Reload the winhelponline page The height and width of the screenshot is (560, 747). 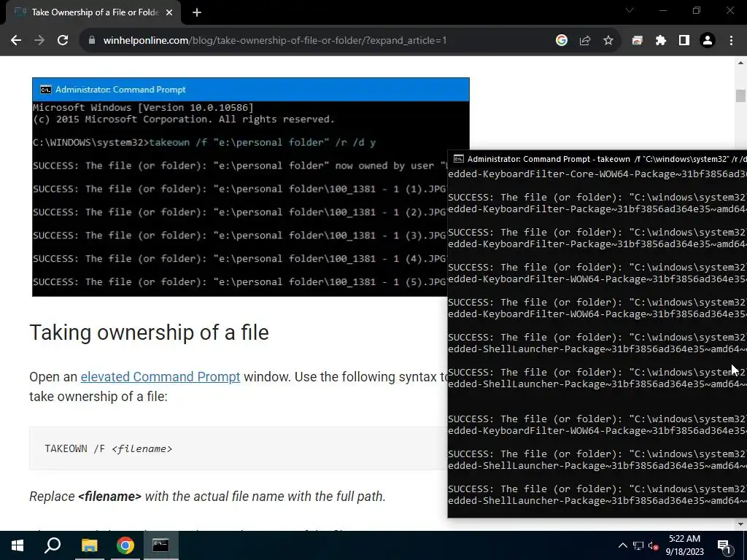click(63, 41)
